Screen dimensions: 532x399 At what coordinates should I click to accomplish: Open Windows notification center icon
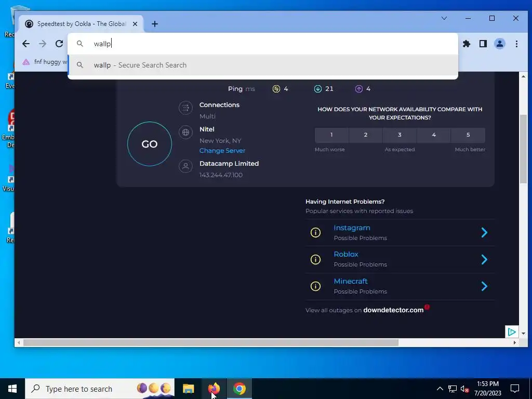tap(515, 389)
